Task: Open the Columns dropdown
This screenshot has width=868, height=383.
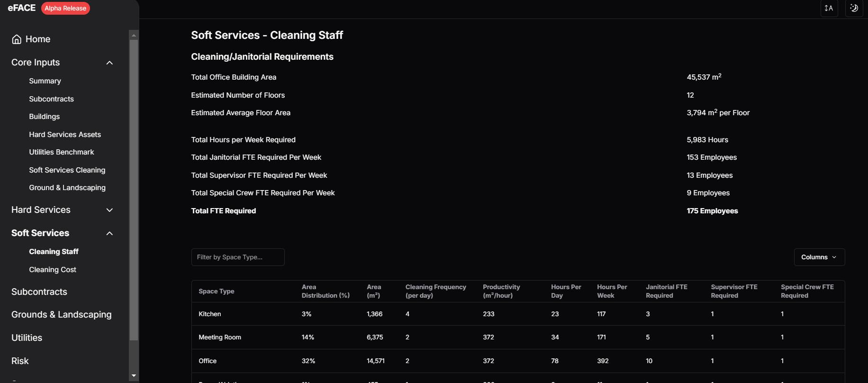Action: [819, 257]
